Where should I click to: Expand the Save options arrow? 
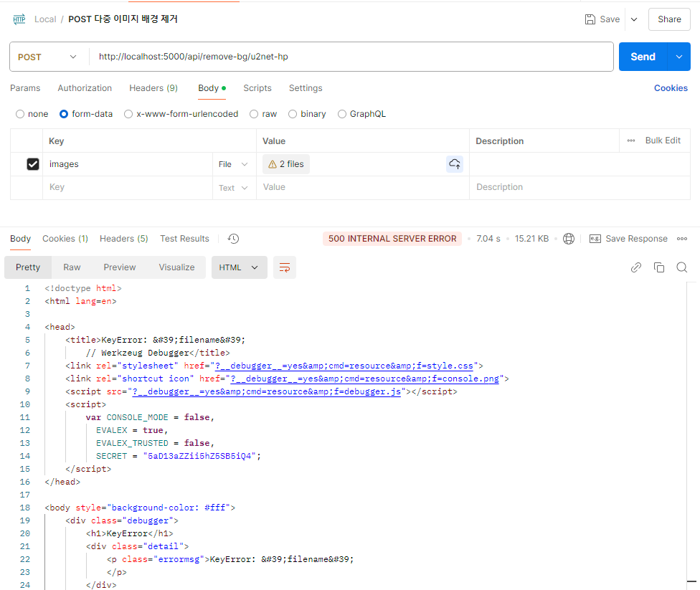pos(634,19)
